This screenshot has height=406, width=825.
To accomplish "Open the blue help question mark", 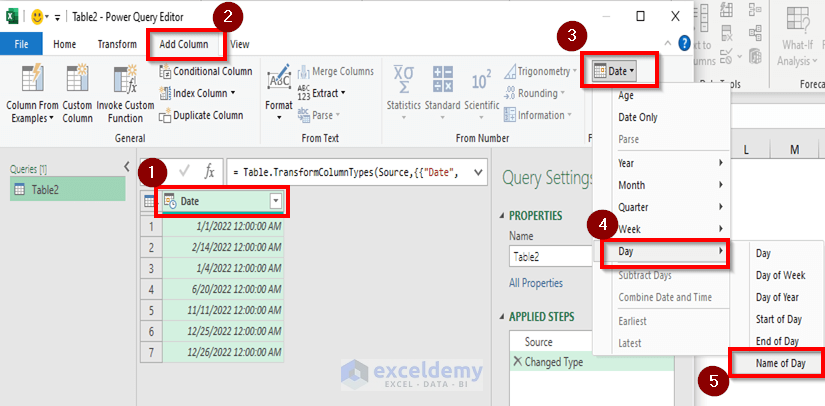I will [684, 43].
